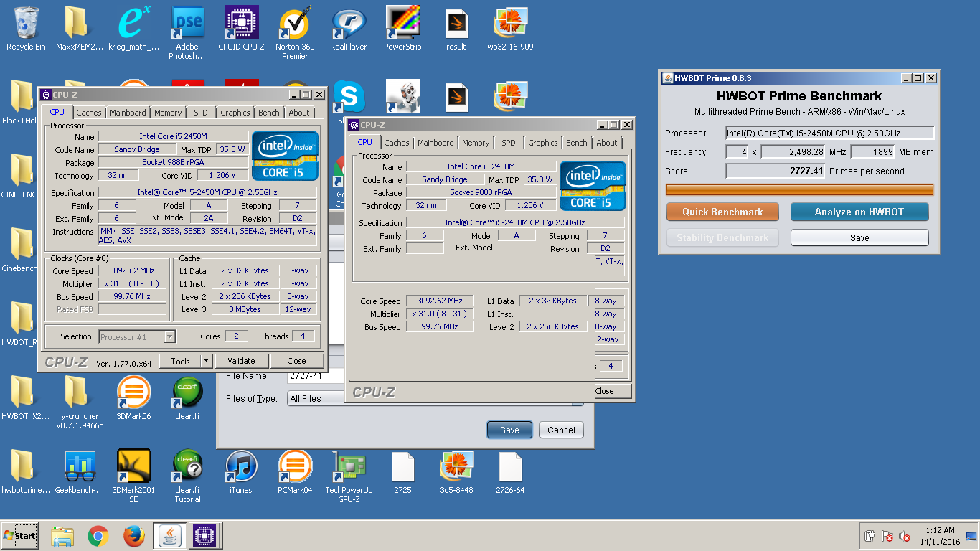
Task: Start the Quick Benchmark in HWBOT Prime
Action: pos(722,212)
